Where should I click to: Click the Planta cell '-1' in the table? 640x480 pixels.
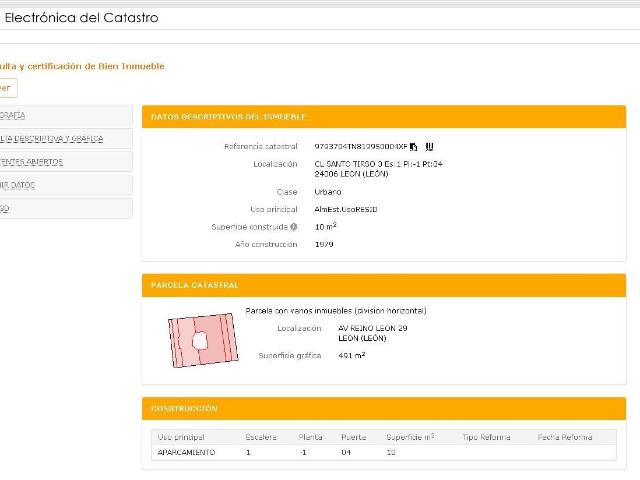303,452
